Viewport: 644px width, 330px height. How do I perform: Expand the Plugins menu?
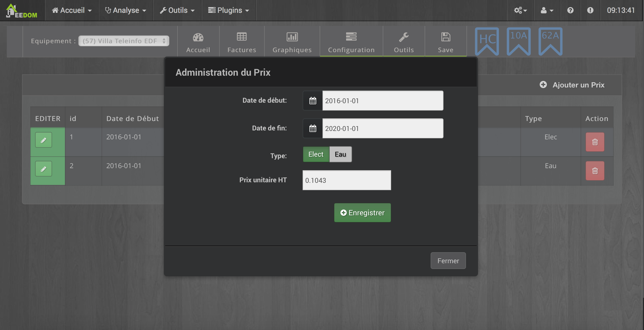(x=229, y=10)
